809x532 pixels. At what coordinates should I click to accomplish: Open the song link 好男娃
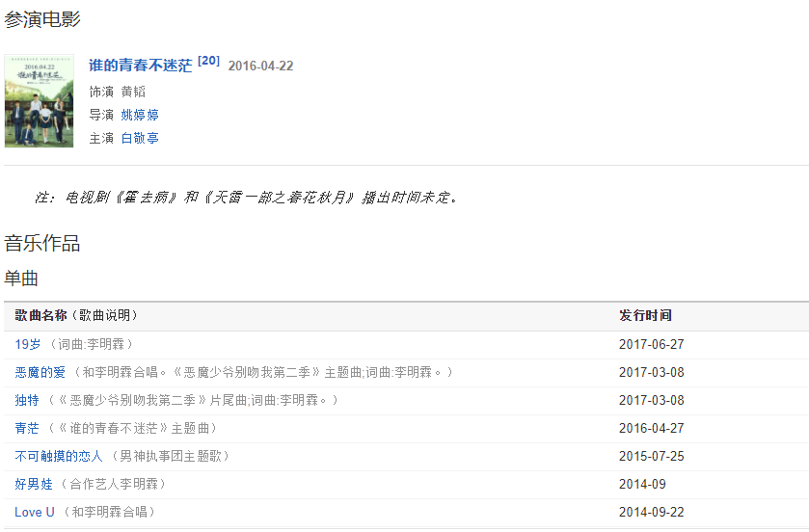pos(34,484)
